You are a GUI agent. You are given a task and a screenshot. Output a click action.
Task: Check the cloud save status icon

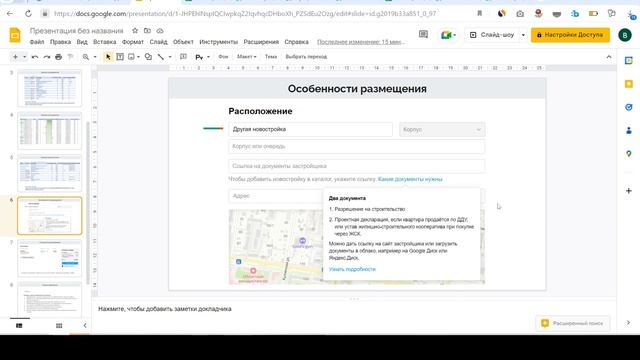coord(160,31)
